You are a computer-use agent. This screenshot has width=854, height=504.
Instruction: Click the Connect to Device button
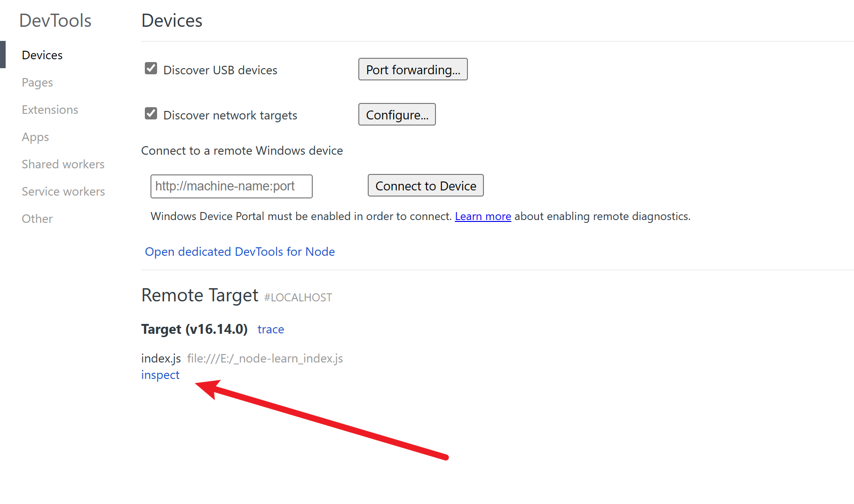426,186
